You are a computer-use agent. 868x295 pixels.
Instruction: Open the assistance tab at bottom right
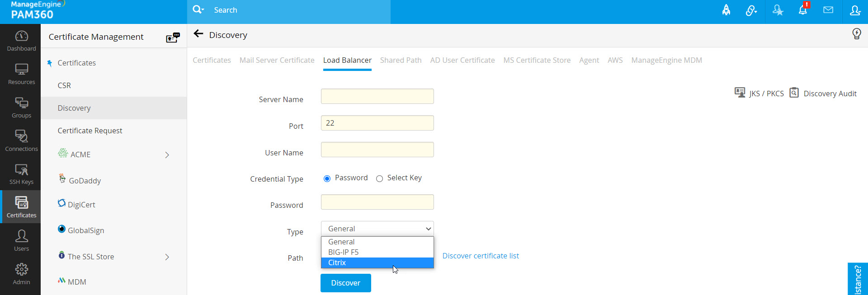coord(858,279)
